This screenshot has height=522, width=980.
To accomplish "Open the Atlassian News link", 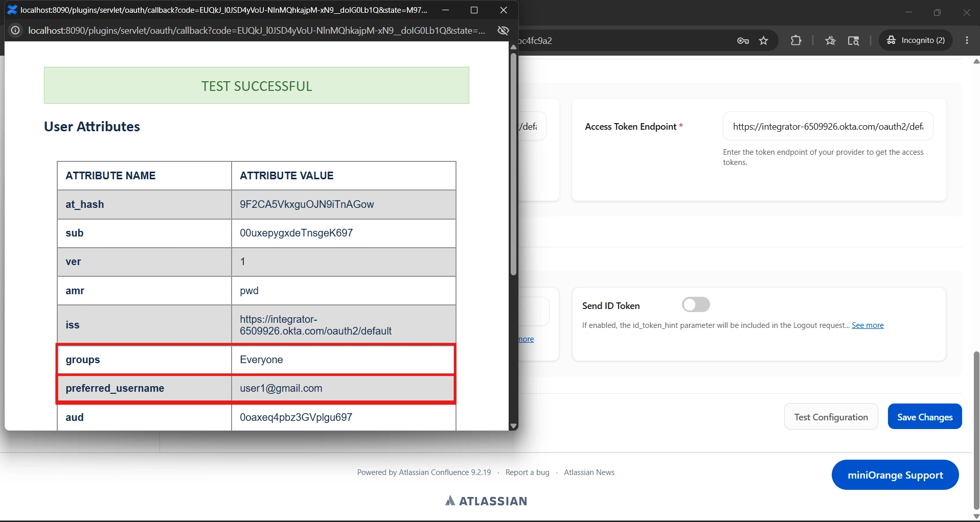I will pyautogui.click(x=589, y=472).
